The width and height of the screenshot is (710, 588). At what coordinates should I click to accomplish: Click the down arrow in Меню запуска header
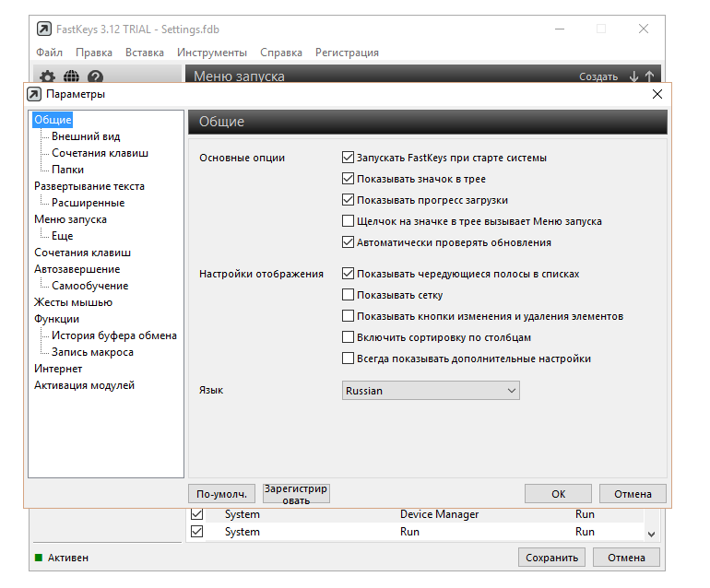click(x=634, y=76)
